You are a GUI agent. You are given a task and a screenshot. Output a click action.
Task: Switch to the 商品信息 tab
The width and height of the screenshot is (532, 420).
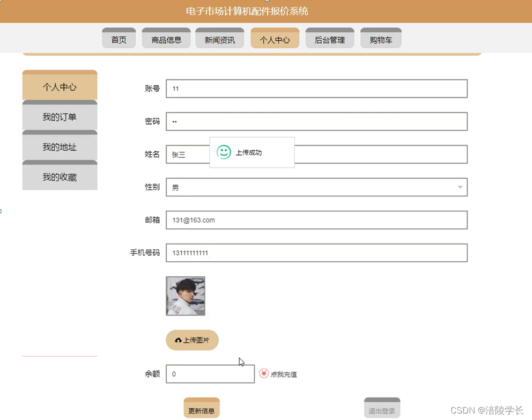coord(166,38)
